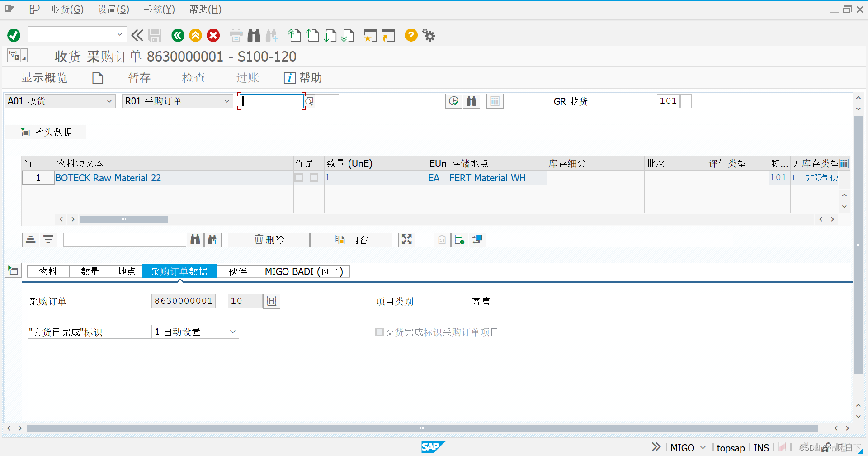Click the Save disk icon in toolbar
This screenshot has height=456, width=868.
[155, 35]
